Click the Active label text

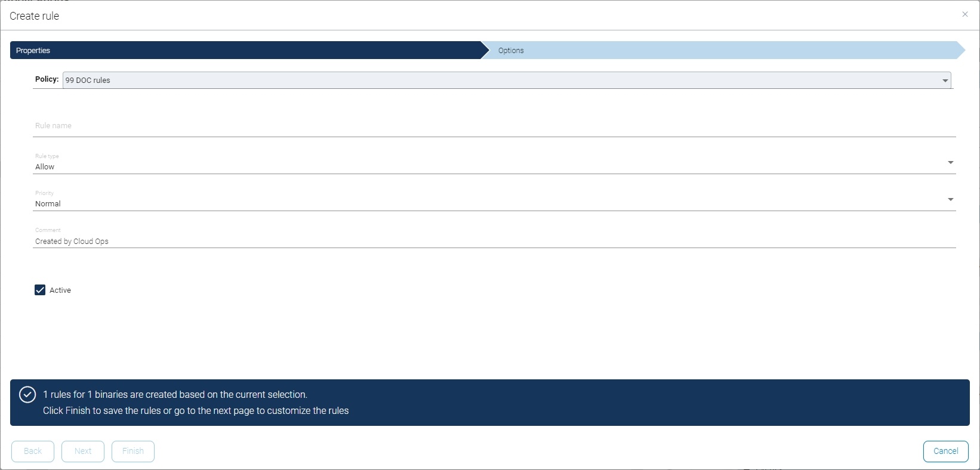pos(60,290)
